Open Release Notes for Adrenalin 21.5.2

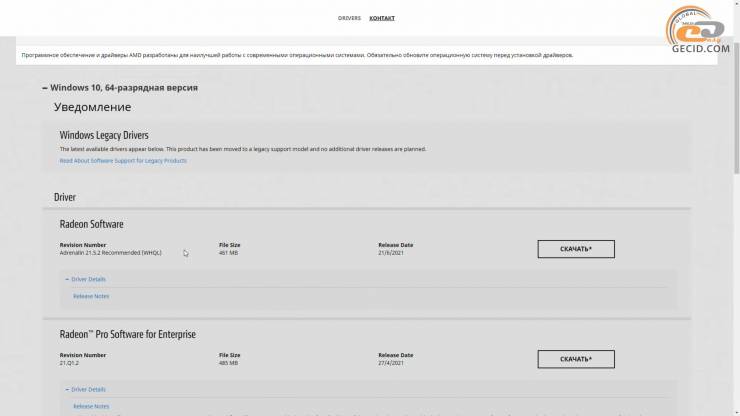coord(91,296)
